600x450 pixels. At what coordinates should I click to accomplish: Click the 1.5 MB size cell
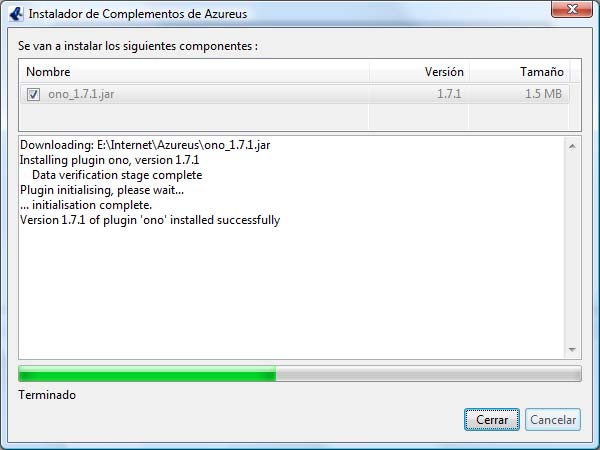pyautogui.click(x=543, y=94)
